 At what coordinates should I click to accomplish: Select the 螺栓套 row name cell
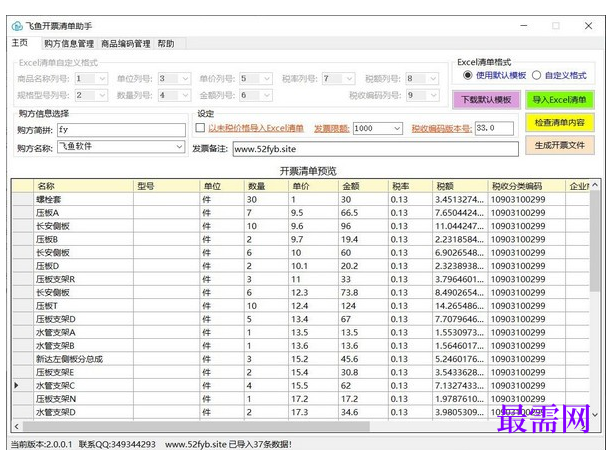84,200
